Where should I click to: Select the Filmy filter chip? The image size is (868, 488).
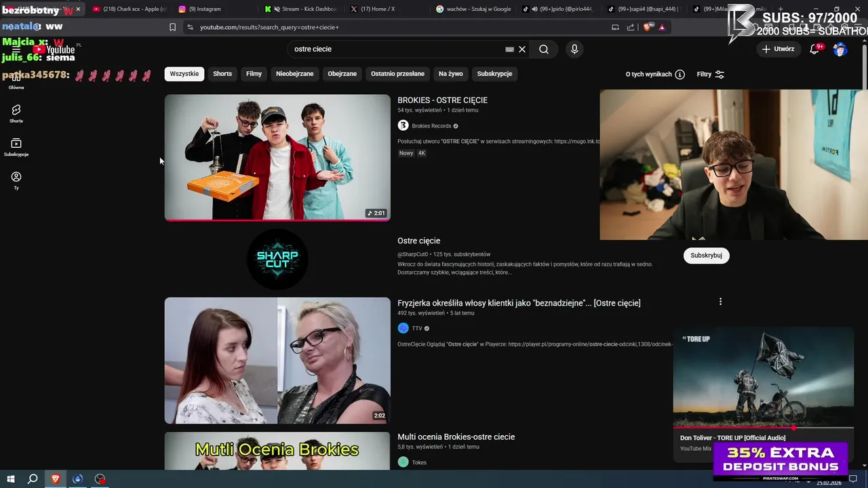click(254, 74)
